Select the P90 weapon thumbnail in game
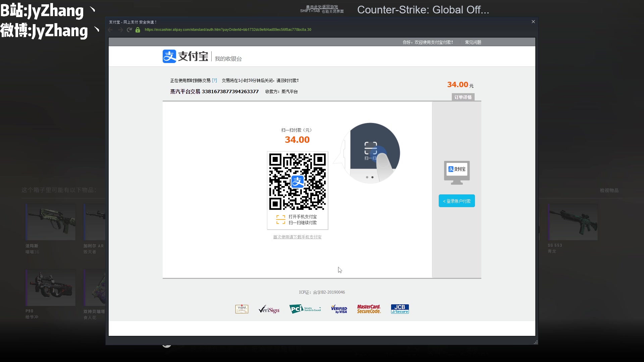This screenshot has width=644, height=362. (x=50, y=288)
